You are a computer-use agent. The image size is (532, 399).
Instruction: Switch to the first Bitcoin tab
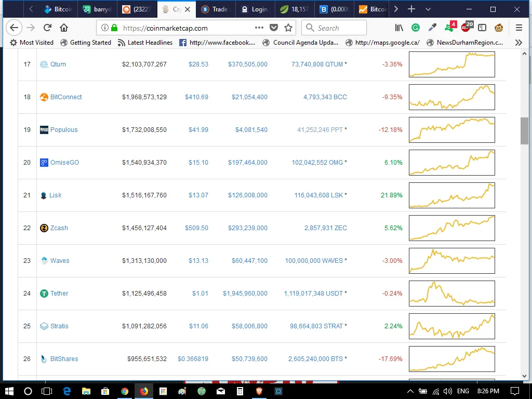pyautogui.click(x=58, y=9)
